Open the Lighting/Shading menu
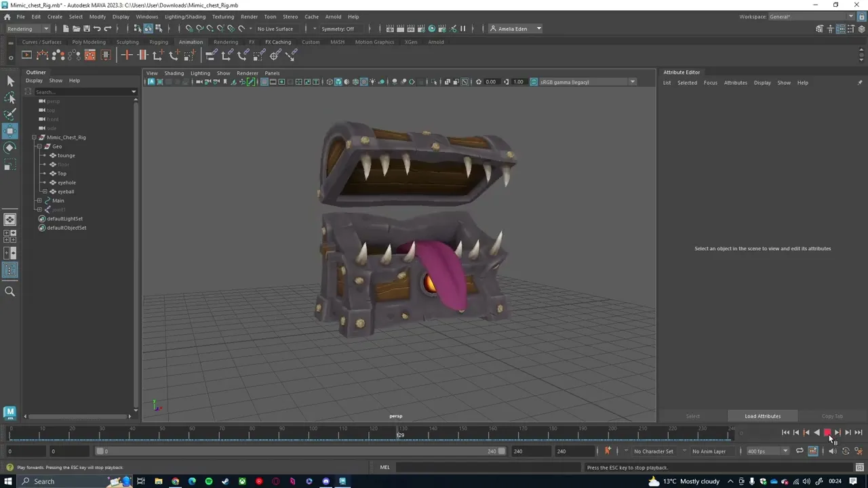Screen dimensions: 868x488 185,16
